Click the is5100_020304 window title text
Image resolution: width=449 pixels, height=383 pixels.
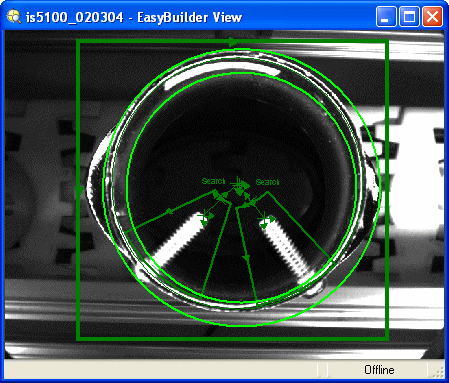75,17
